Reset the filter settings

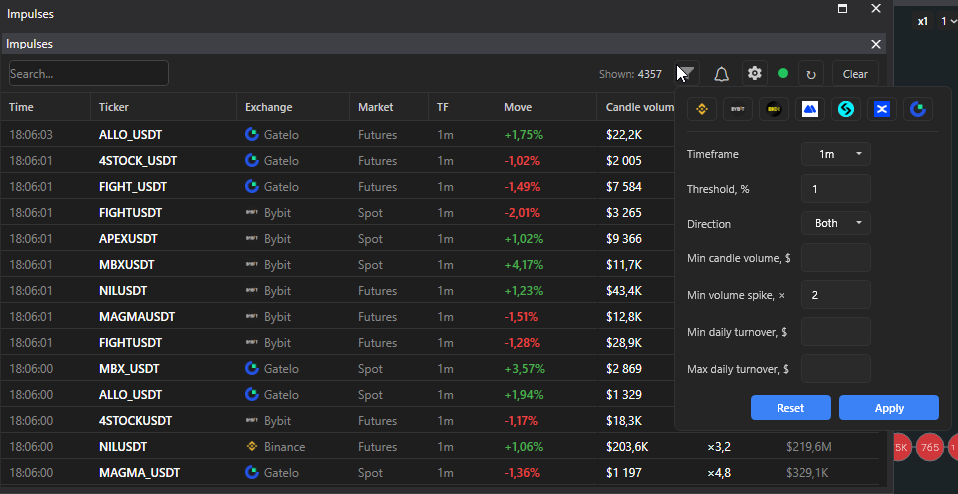tap(791, 408)
